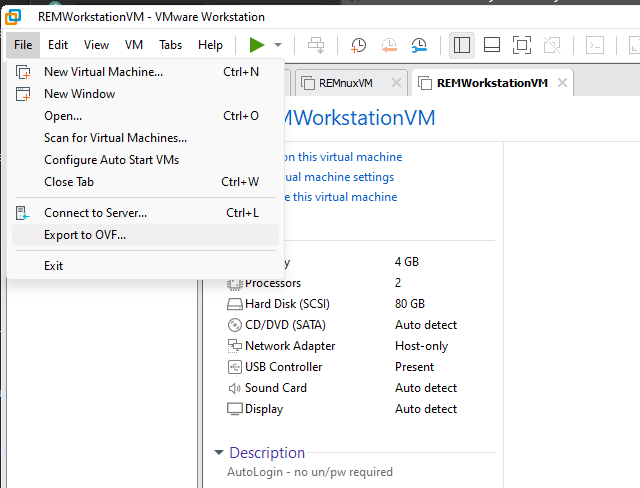Viewport: 640px width, 488px height.
Task: Toggle the thumbnail bar view
Action: pos(491,45)
